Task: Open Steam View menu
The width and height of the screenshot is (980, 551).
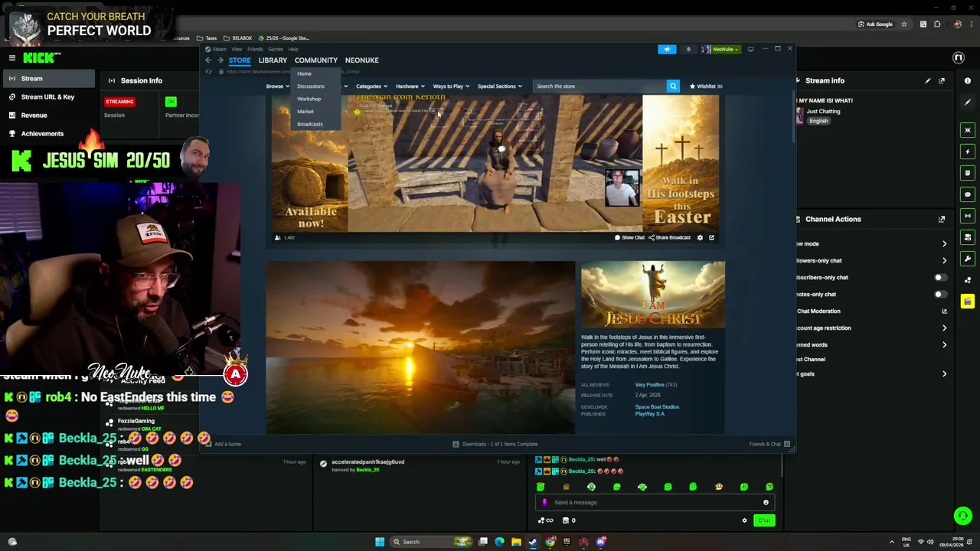Action: pos(237,49)
